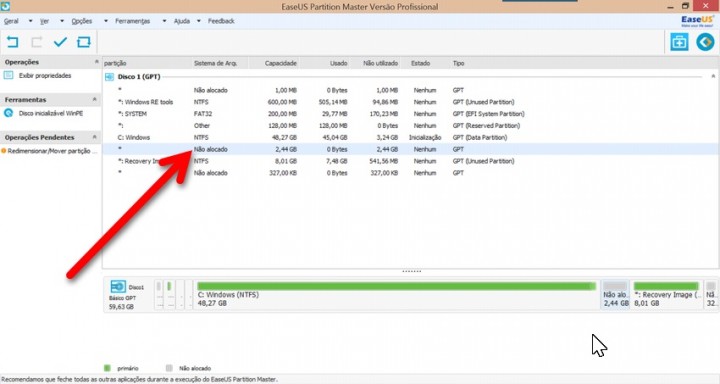
Task: Expand dropdown arrow next to Ajuda
Action: [199, 21]
